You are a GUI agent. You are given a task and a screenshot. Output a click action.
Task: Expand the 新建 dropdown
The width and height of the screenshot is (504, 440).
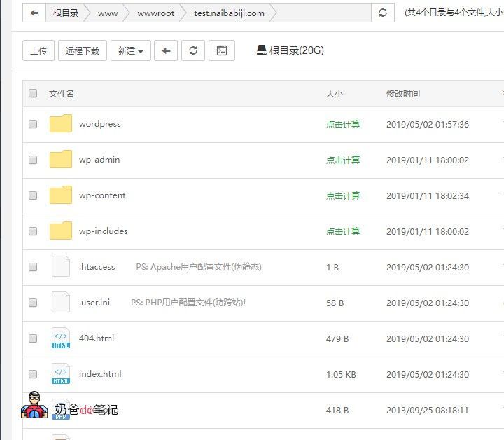[130, 50]
